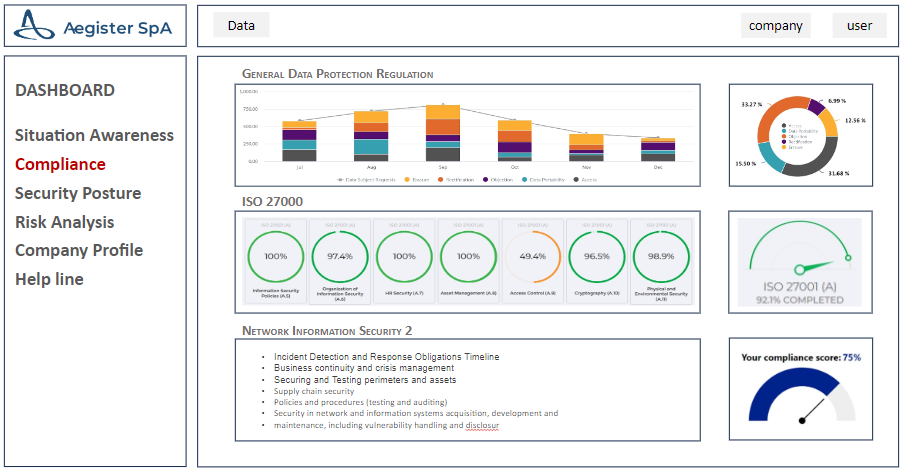The width and height of the screenshot is (907, 472).
Task: Click the Security Posture sidebar link
Action: (x=78, y=193)
